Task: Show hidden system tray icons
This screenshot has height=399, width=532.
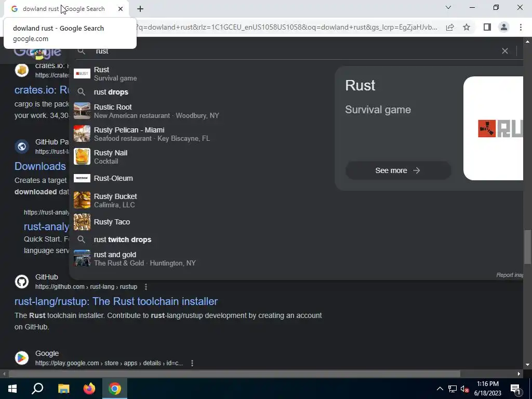Action: click(x=440, y=389)
